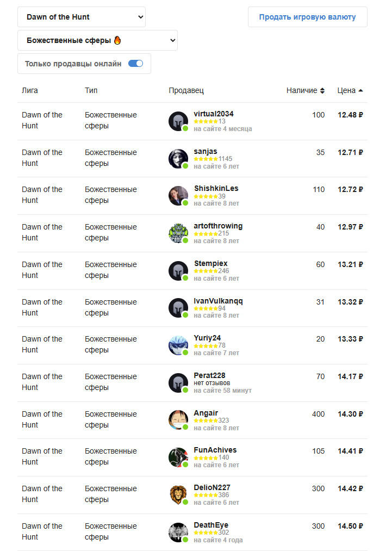Click the 'Продавец' column header

pos(186,91)
